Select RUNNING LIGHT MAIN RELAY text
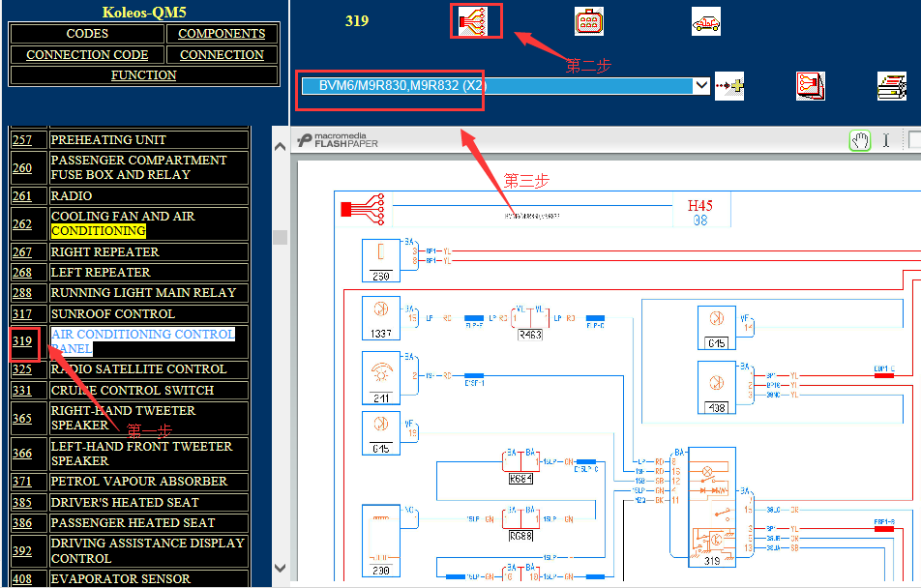Image resolution: width=921 pixels, height=588 pixels. 143,292
